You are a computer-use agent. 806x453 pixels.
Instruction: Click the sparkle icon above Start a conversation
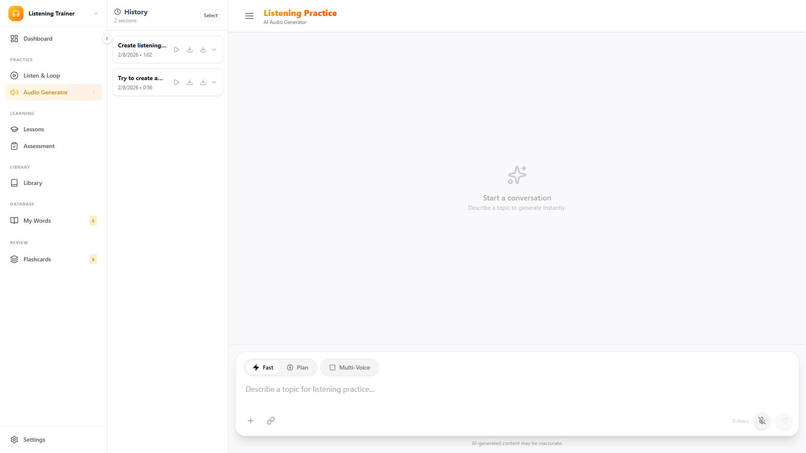(x=517, y=175)
